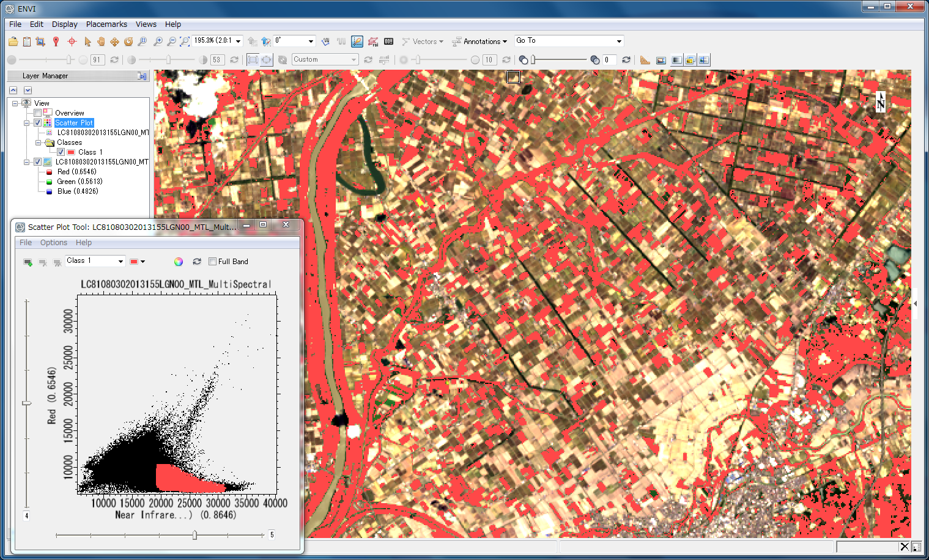
Task: Click the density slice color wheel icon
Action: click(178, 262)
